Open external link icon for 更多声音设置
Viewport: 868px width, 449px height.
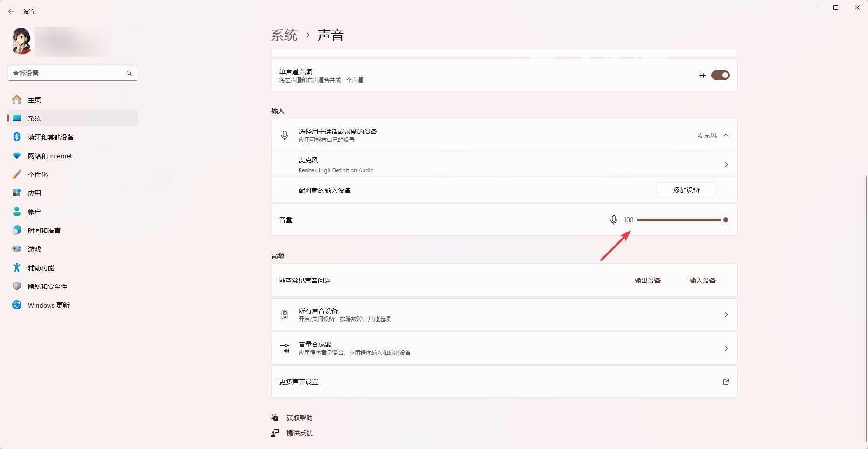726,382
